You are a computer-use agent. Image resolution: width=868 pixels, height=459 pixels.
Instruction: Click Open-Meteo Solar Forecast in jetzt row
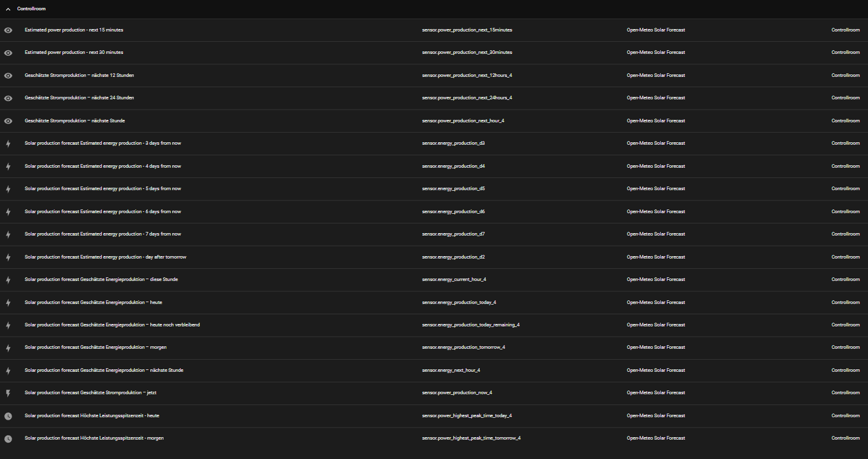pos(656,393)
